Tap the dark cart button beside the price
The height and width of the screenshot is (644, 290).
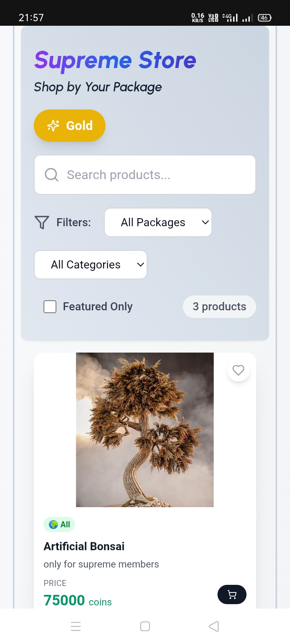[x=232, y=594]
